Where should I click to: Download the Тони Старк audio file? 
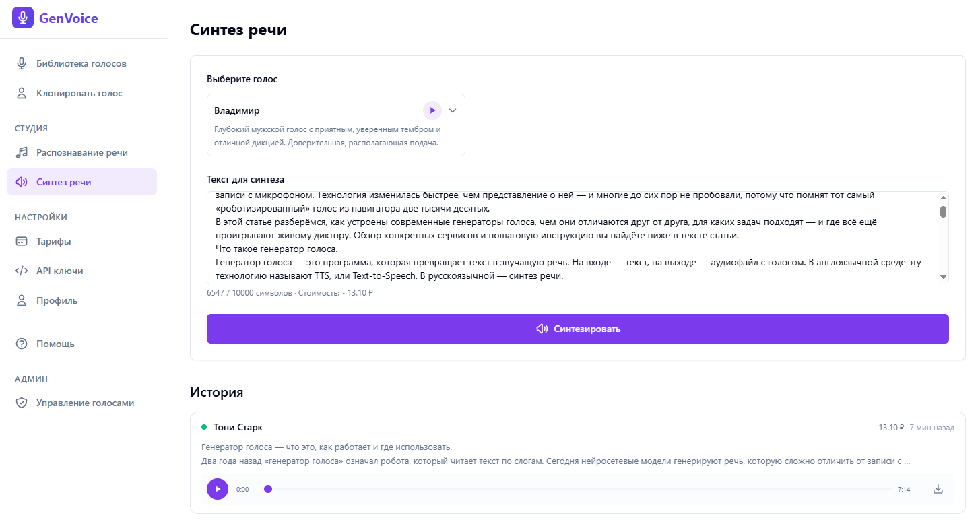937,489
